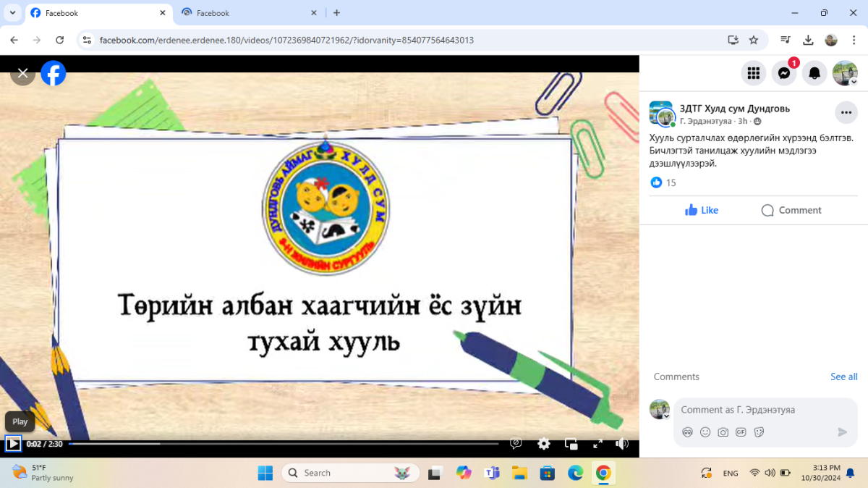The width and height of the screenshot is (868, 488).
Task: Toggle video captions icon in player controls
Action: [x=516, y=444]
